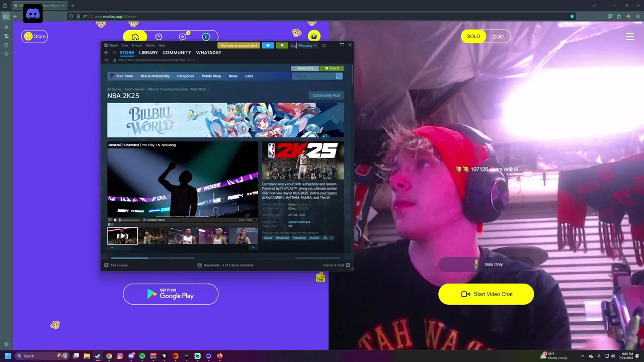Go forward in Steam navigation
The width and height of the screenshot is (644, 362).
coord(114,52)
